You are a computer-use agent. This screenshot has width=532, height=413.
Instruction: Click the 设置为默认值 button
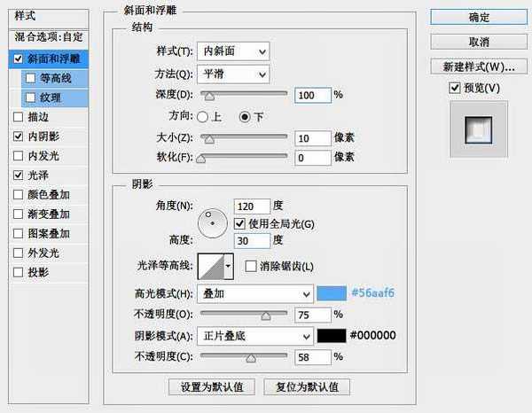(x=212, y=387)
